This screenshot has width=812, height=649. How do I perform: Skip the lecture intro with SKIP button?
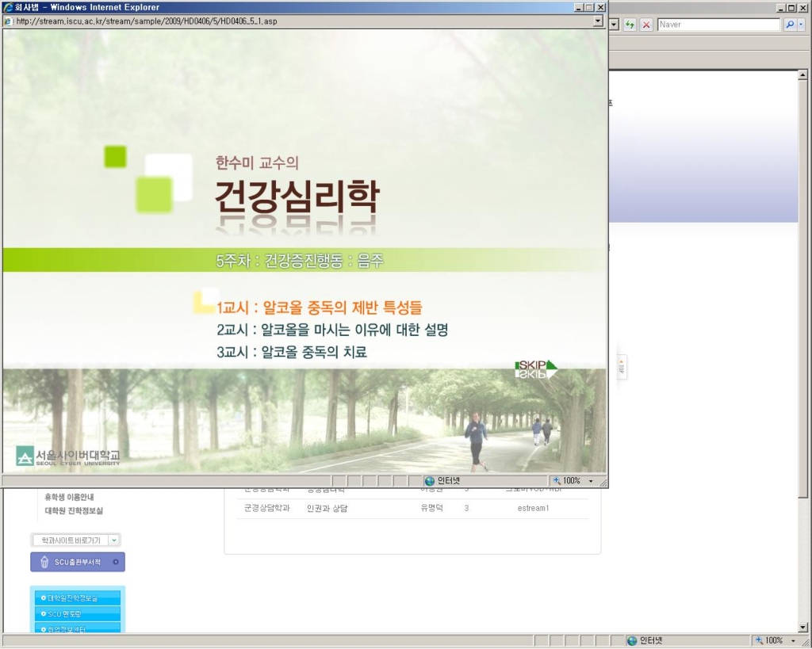click(536, 368)
